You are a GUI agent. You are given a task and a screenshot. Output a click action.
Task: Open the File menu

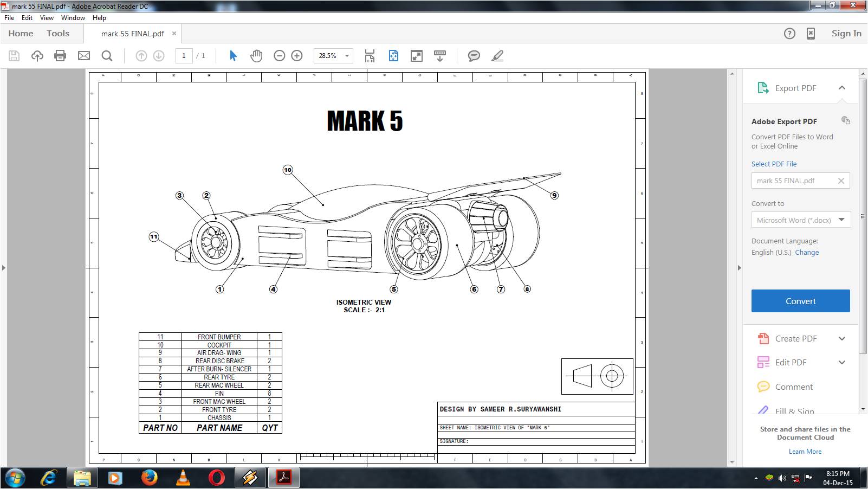click(9, 18)
